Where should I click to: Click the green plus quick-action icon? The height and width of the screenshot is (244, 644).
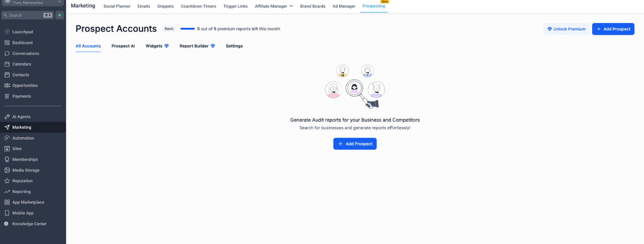(x=60, y=15)
